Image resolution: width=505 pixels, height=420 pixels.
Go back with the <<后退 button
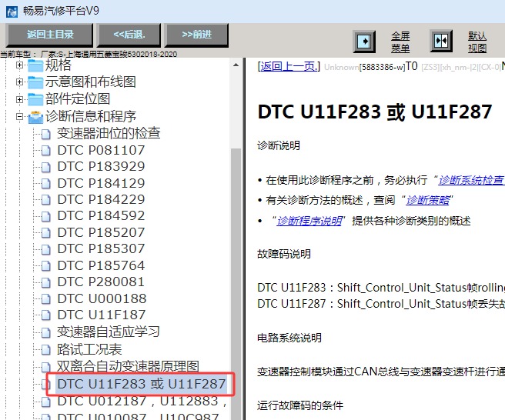pos(129,35)
